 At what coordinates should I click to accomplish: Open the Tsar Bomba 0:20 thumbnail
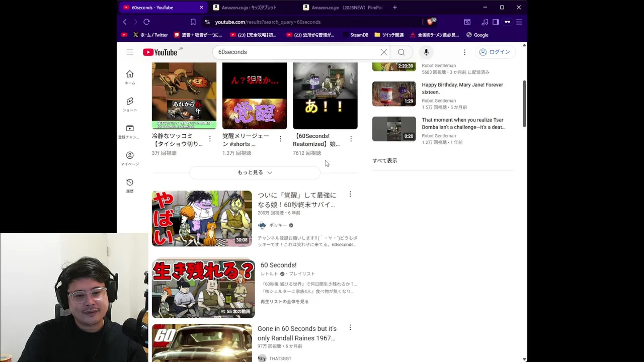(394, 129)
